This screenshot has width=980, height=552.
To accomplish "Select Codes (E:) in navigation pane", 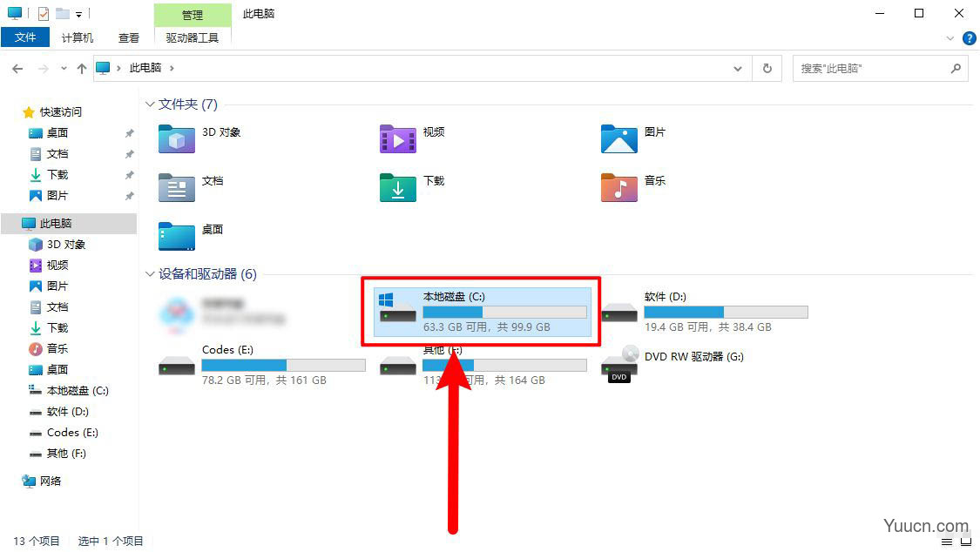I will pyautogui.click(x=72, y=432).
